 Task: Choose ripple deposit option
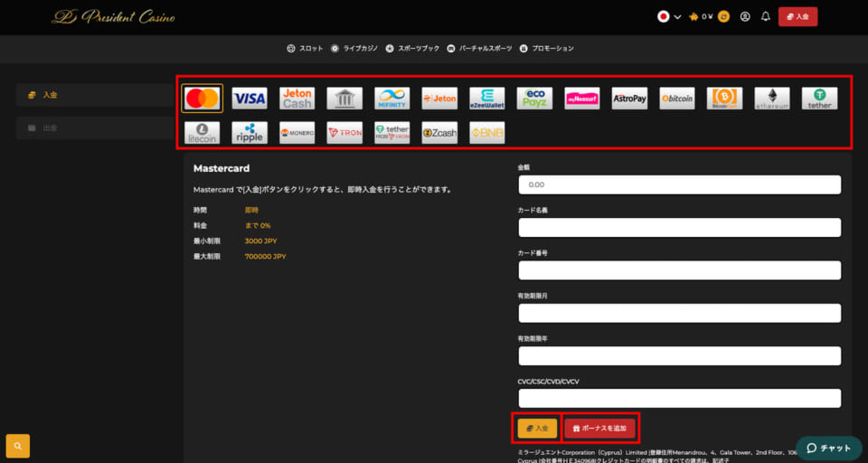[x=250, y=133]
